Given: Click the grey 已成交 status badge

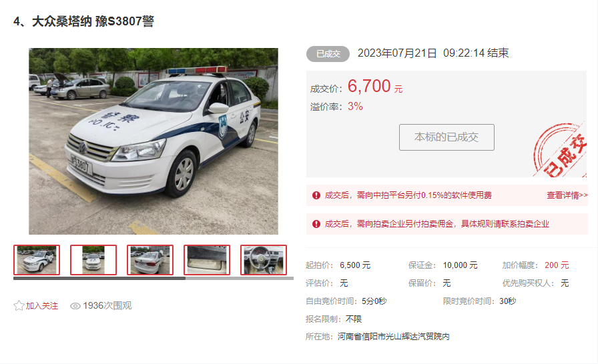Looking at the screenshot, I should [328, 54].
